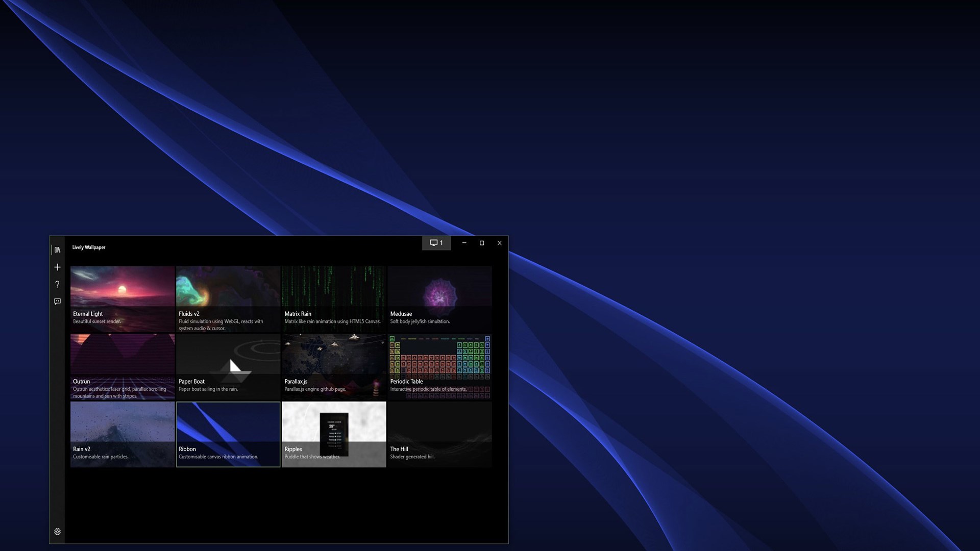
Task: Pick the Parallax.js wallpaper
Action: tap(334, 366)
